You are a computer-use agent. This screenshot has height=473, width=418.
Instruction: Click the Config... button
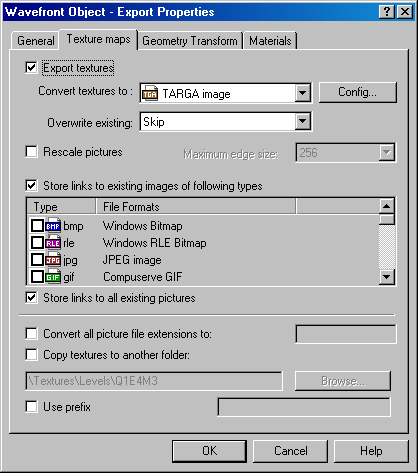click(x=358, y=92)
